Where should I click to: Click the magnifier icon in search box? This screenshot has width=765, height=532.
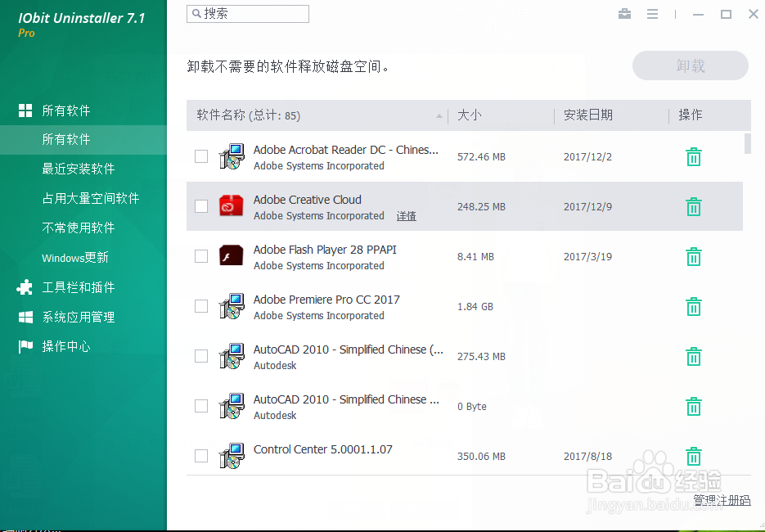196,13
